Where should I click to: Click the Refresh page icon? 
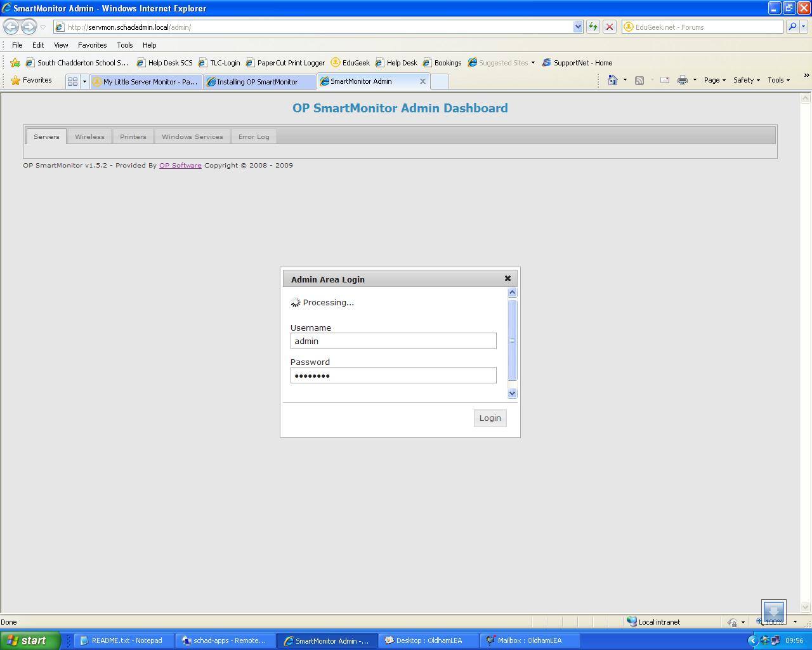coord(593,27)
